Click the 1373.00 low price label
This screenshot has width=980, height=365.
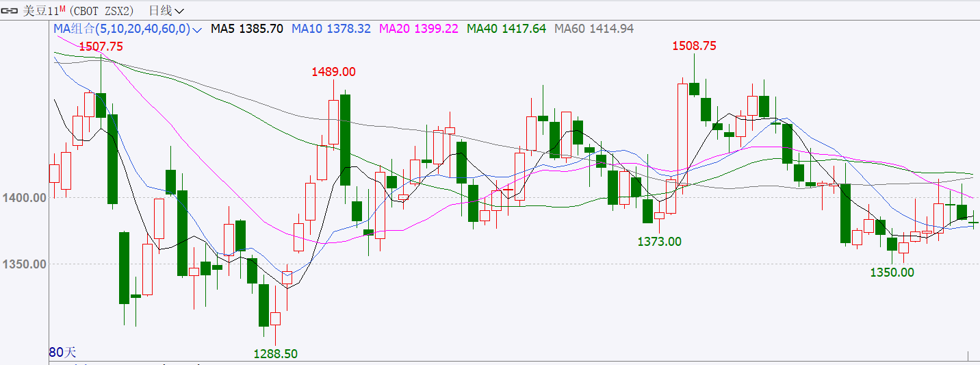click(660, 242)
